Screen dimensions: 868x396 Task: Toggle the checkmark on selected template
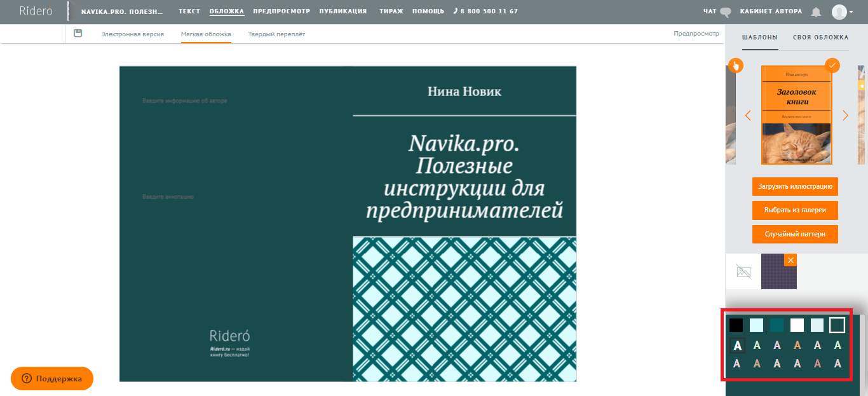pos(832,65)
